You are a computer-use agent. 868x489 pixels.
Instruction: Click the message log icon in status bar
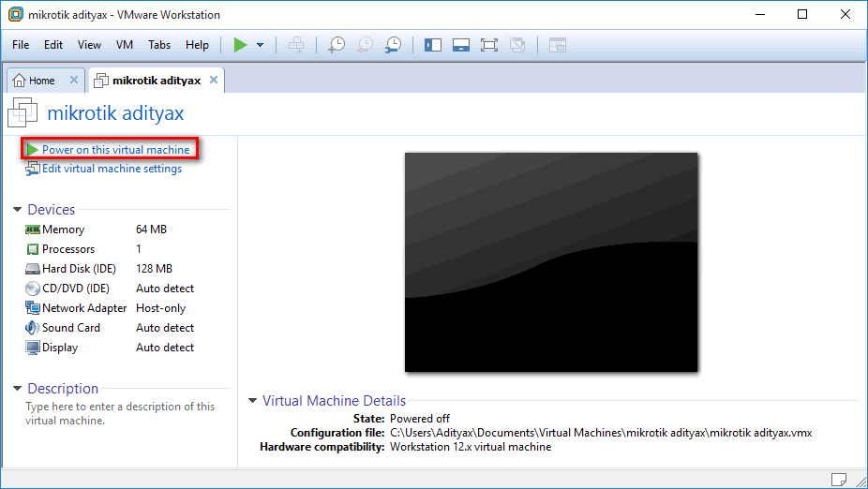[839, 479]
